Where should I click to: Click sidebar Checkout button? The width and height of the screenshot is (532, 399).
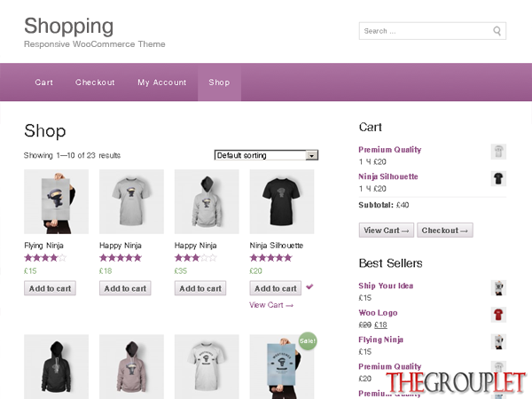(445, 230)
